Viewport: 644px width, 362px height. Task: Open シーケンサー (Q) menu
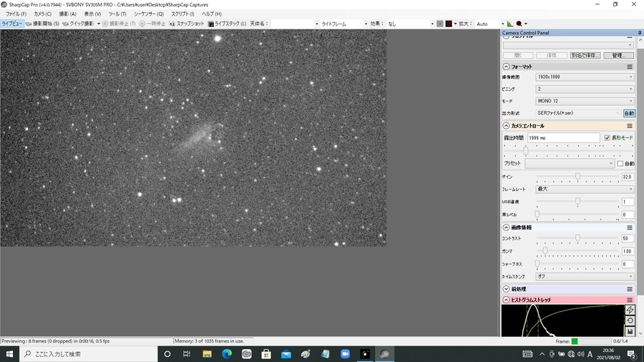point(149,14)
